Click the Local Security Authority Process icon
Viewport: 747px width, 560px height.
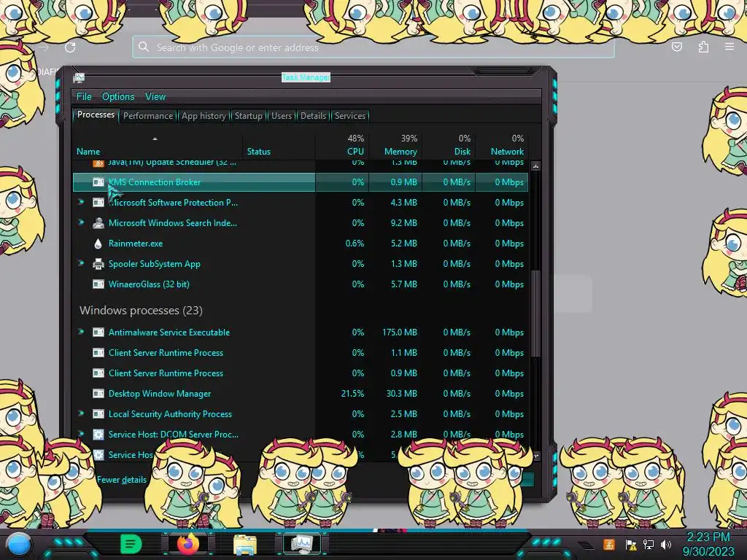click(98, 414)
